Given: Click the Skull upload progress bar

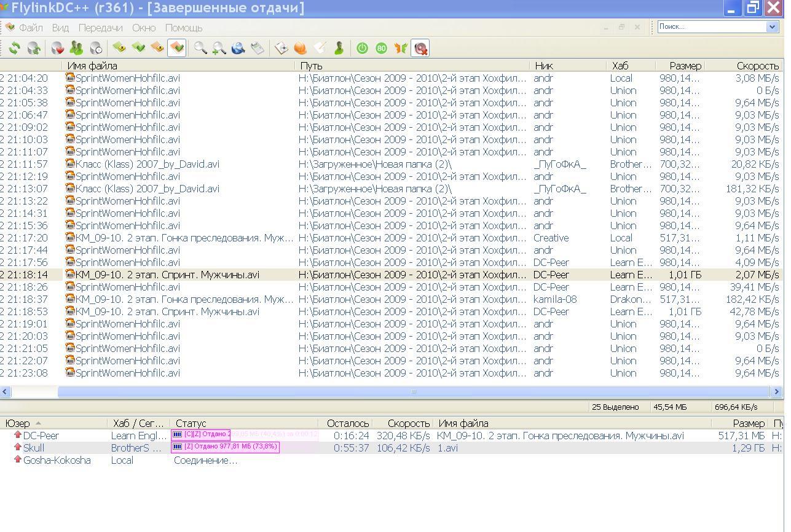Looking at the screenshot, I should pyautogui.click(x=226, y=447).
